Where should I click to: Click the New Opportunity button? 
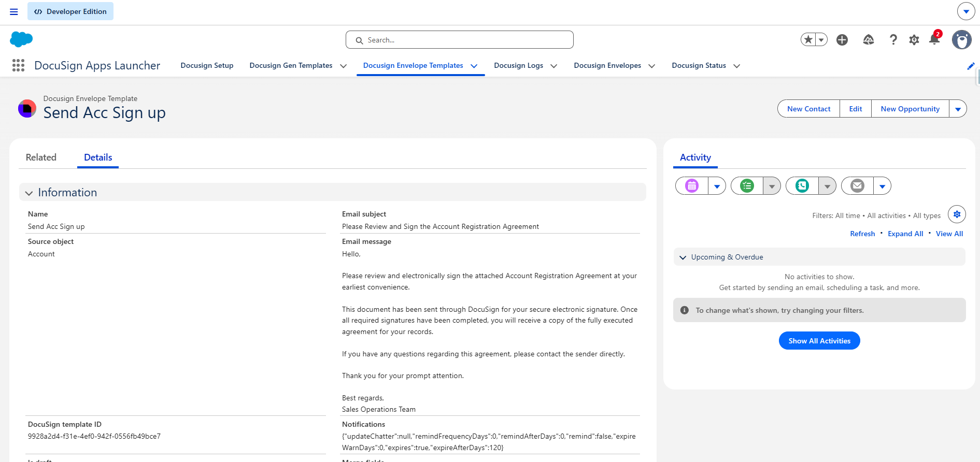[910, 109]
